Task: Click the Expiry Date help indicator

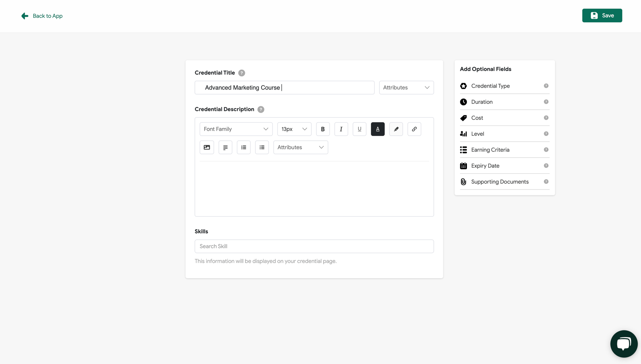Action: 546,165
